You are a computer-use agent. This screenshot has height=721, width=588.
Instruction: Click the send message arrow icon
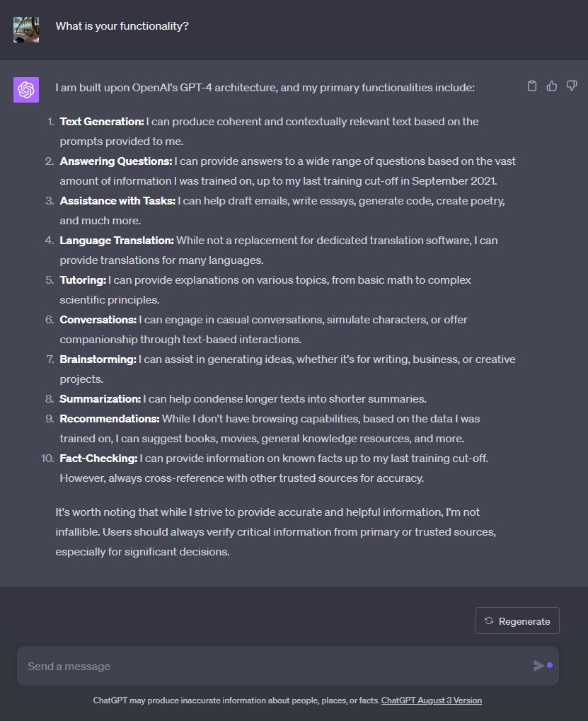tap(538, 665)
